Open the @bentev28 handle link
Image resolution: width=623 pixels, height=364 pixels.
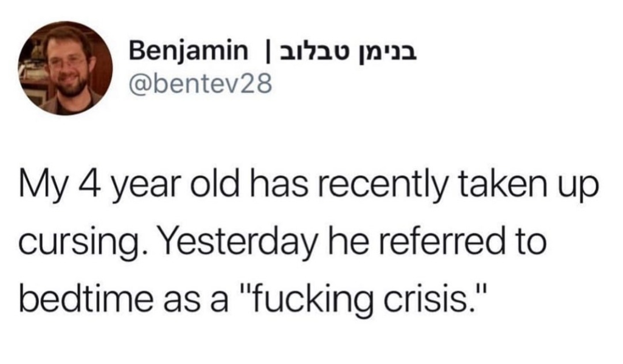point(201,84)
